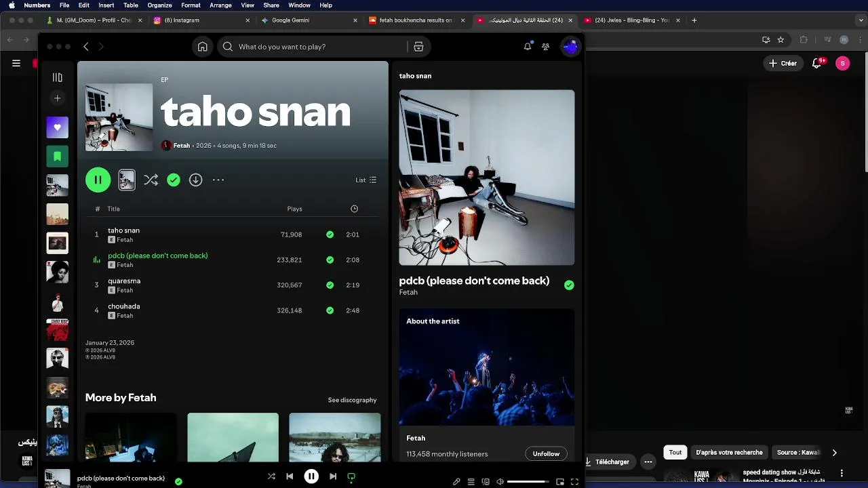The image size is (868, 488).
Task: Open the Numbers app menu
Action: click(37, 5)
